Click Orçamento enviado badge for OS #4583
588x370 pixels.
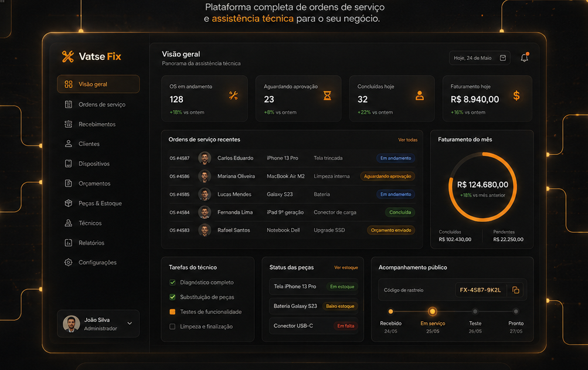pyautogui.click(x=391, y=230)
